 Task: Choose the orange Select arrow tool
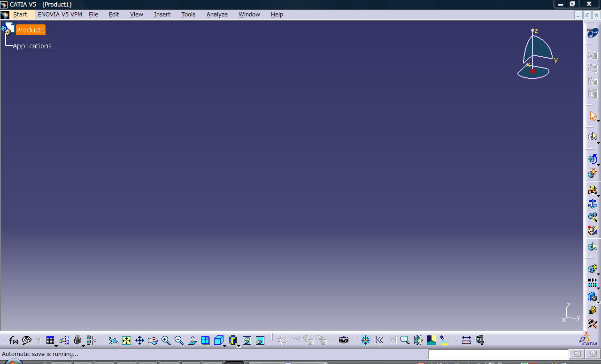[x=593, y=116]
